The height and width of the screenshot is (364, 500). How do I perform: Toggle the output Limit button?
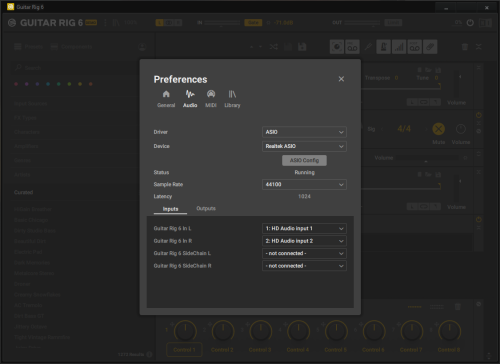pos(393,23)
